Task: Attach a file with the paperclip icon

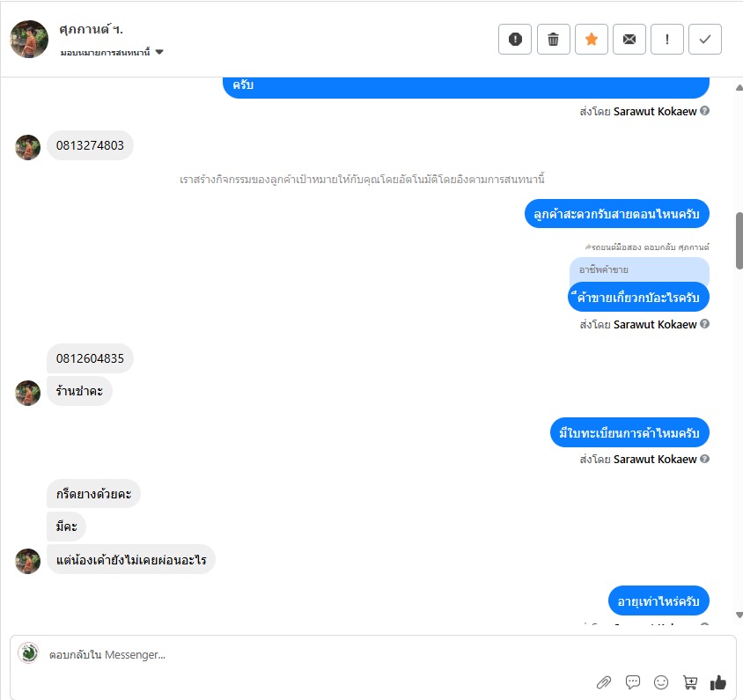Action: point(604,682)
